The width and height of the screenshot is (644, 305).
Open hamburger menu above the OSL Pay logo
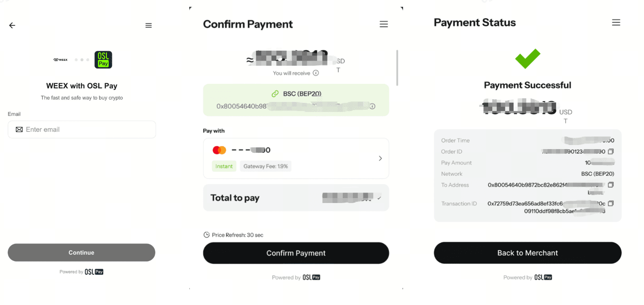(149, 25)
